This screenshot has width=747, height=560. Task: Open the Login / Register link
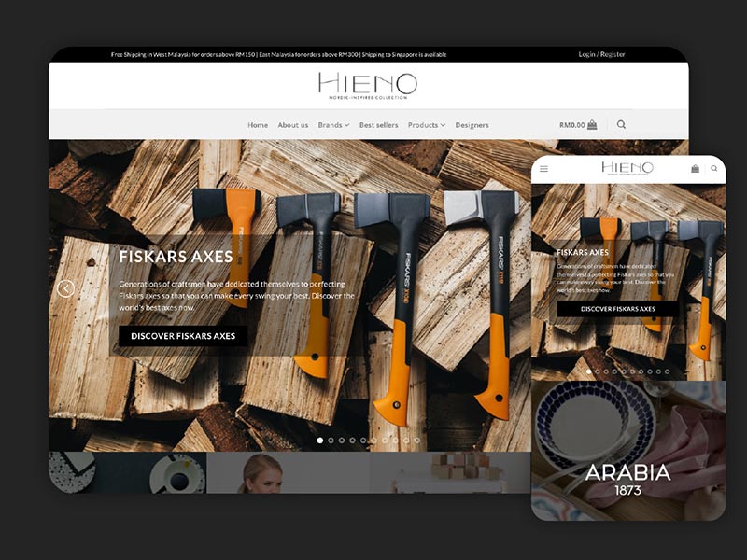[x=601, y=54]
